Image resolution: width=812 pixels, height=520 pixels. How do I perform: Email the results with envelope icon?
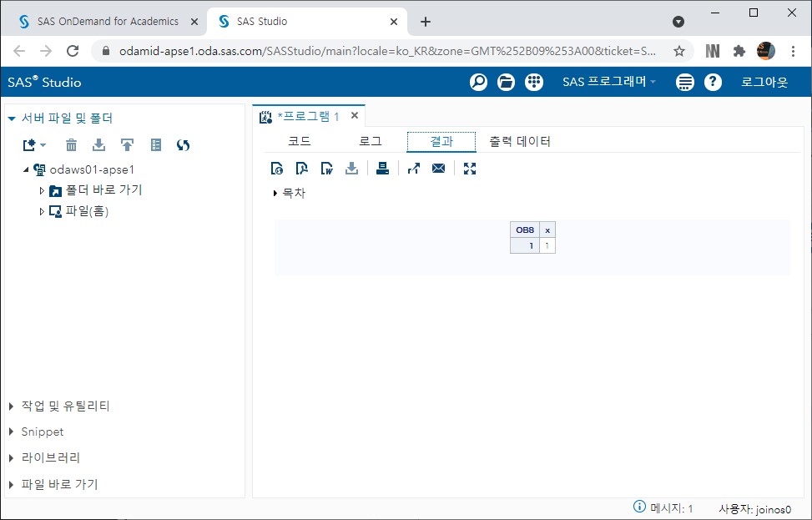tap(439, 169)
